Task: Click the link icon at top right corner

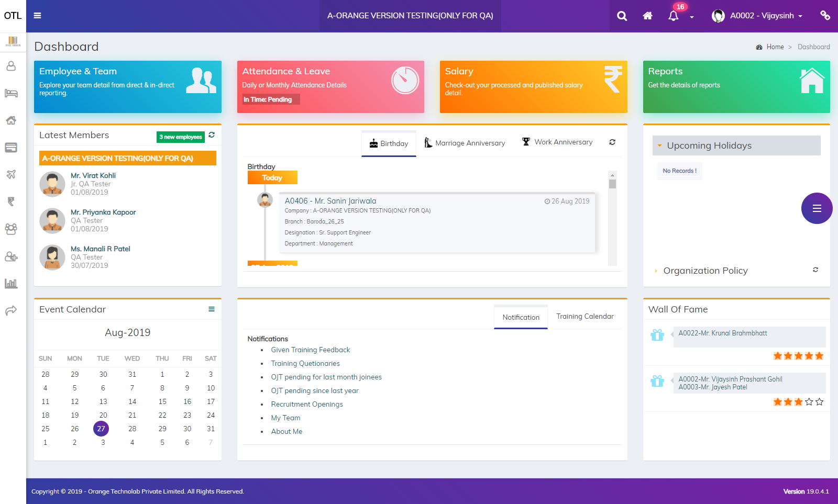Action: [825, 16]
